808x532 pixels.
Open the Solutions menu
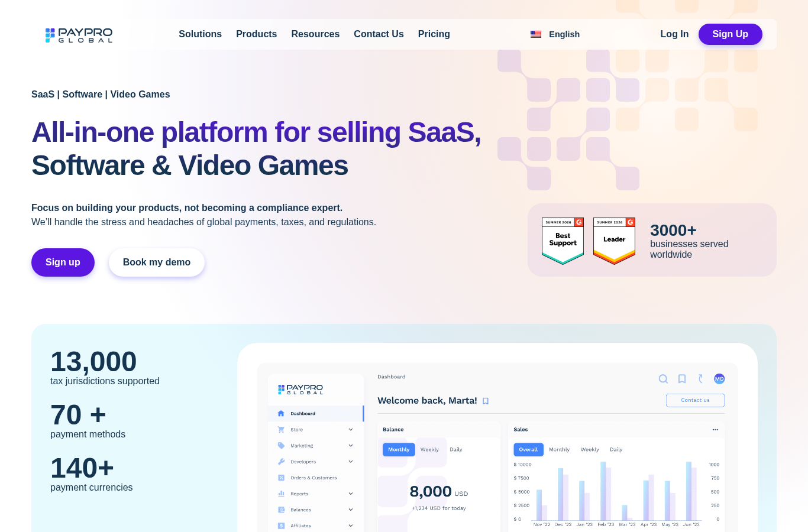pos(200,34)
